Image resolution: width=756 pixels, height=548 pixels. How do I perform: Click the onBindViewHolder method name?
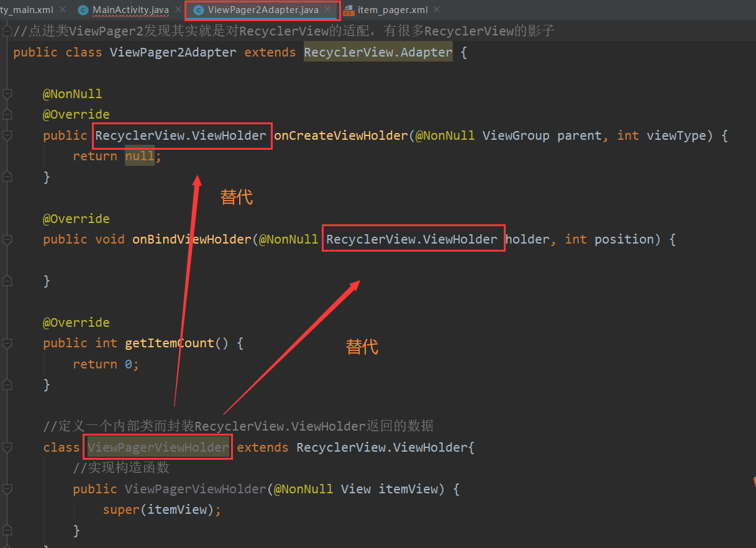(x=192, y=239)
